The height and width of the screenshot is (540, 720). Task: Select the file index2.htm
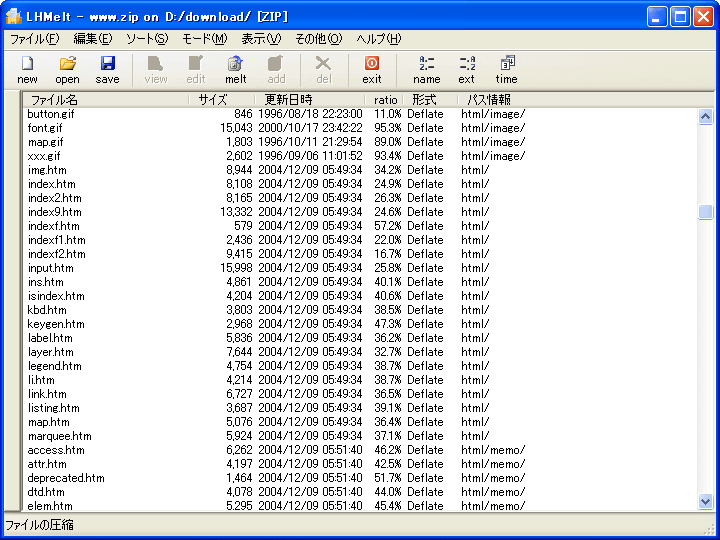pos(55,198)
